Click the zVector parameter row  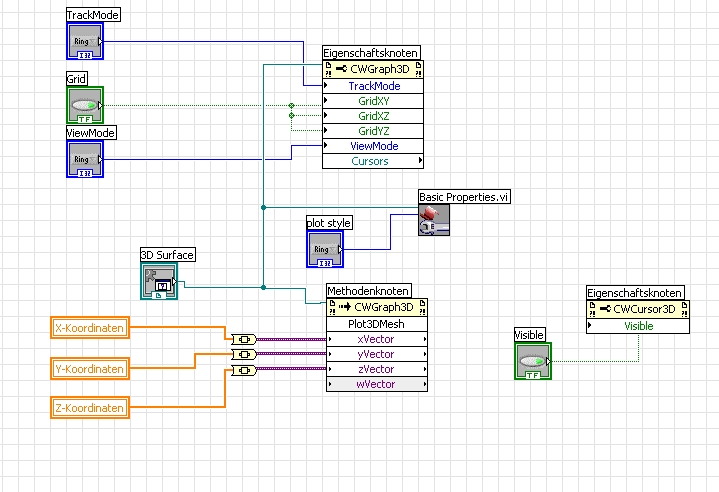point(377,369)
